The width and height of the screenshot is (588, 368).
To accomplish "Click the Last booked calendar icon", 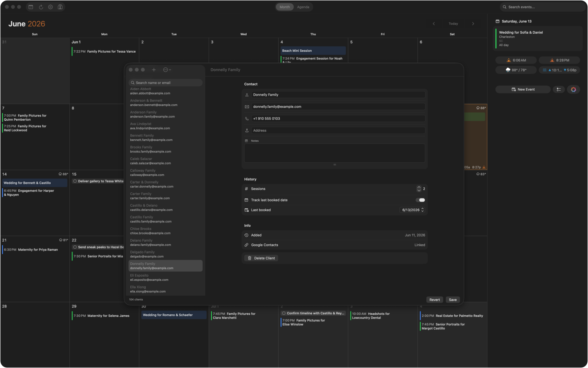I will coord(247,210).
